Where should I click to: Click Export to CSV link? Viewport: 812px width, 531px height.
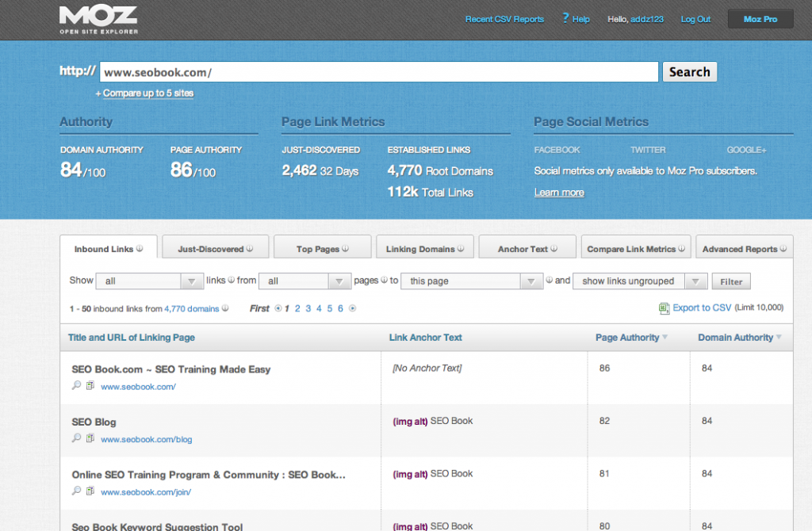pyautogui.click(x=702, y=308)
